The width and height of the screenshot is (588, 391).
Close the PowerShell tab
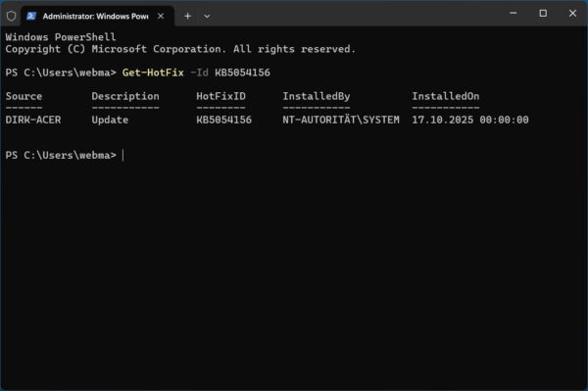click(161, 16)
